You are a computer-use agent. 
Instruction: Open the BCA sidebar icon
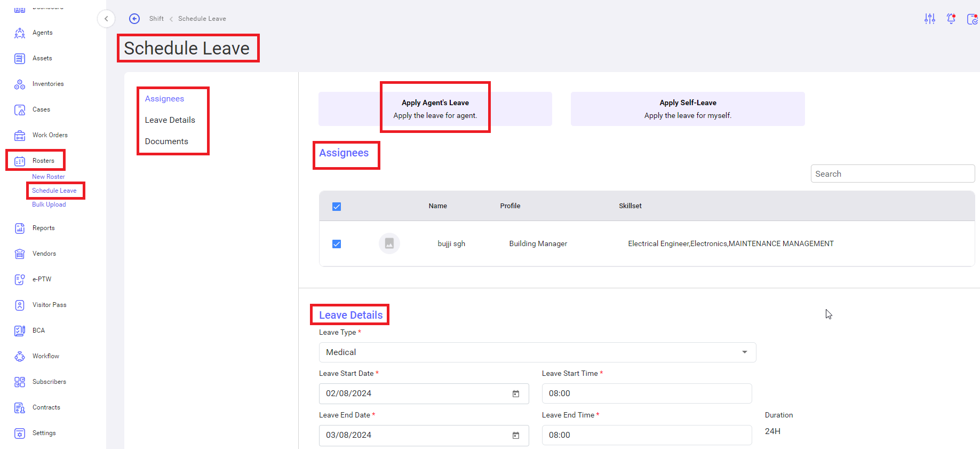click(20, 331)
